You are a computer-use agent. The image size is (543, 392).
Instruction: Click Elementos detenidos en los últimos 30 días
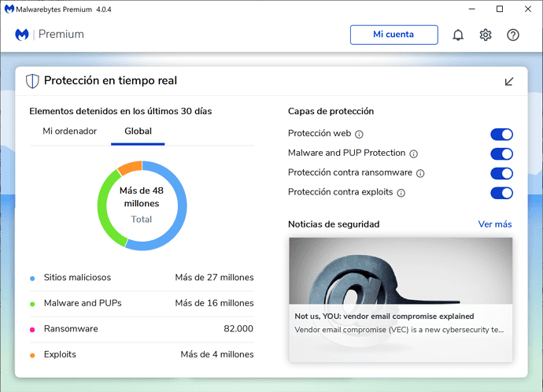pos(120,111)
